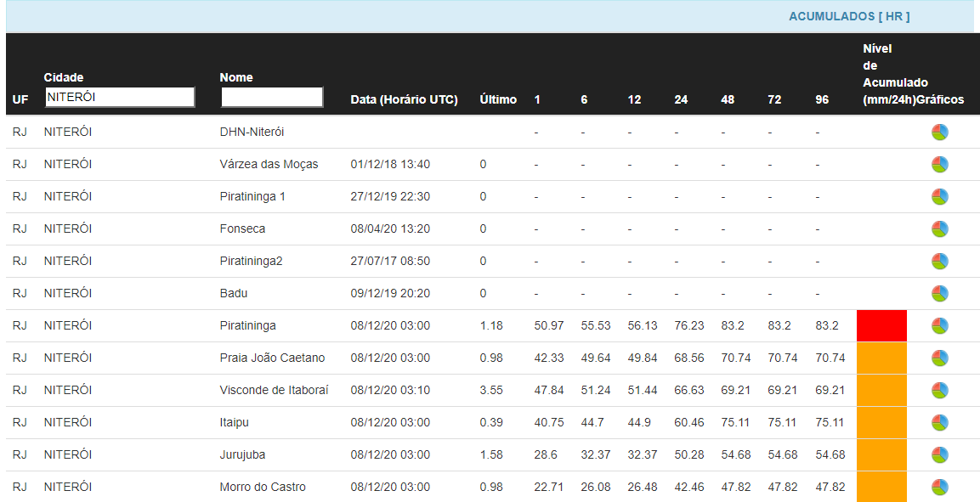The width and height of the screenshot is (980, 502).
Task: Open the chart icon for Várzea das Moças
Action: click(939, 165)
